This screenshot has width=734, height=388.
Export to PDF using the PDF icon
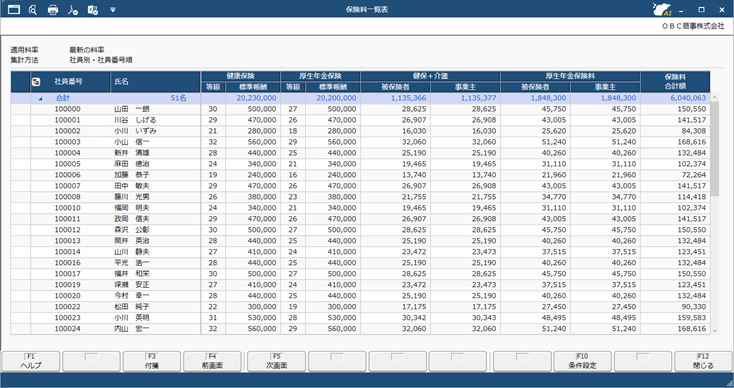tap(73, 10)
